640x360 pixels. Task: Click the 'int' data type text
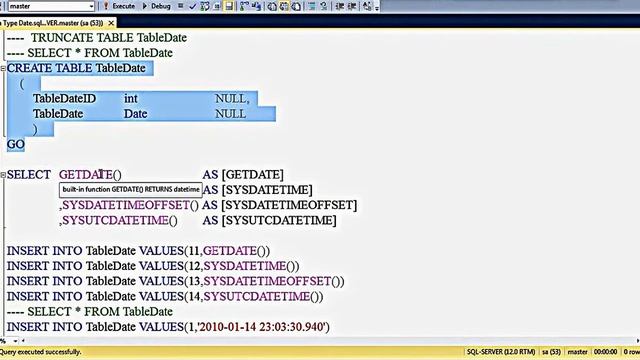tap(131, 99)
